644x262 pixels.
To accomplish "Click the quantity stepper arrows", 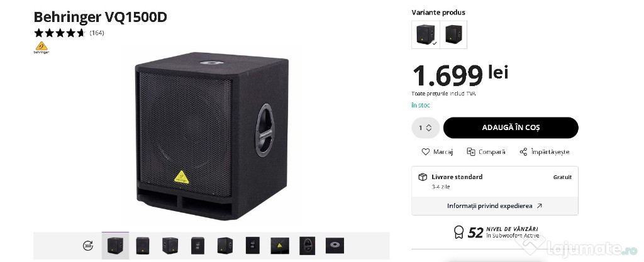I will (x=429, y=128).
